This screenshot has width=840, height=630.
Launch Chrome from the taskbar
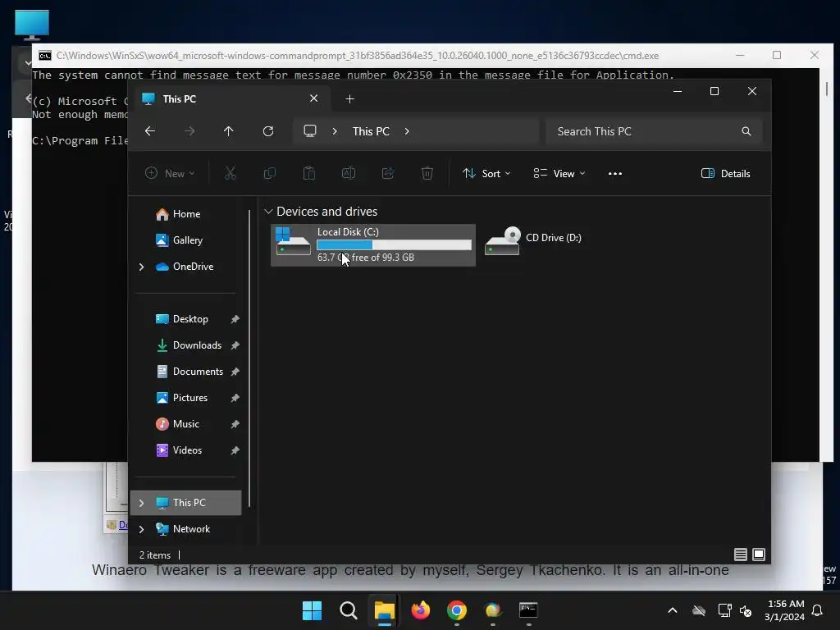point(456,610)
